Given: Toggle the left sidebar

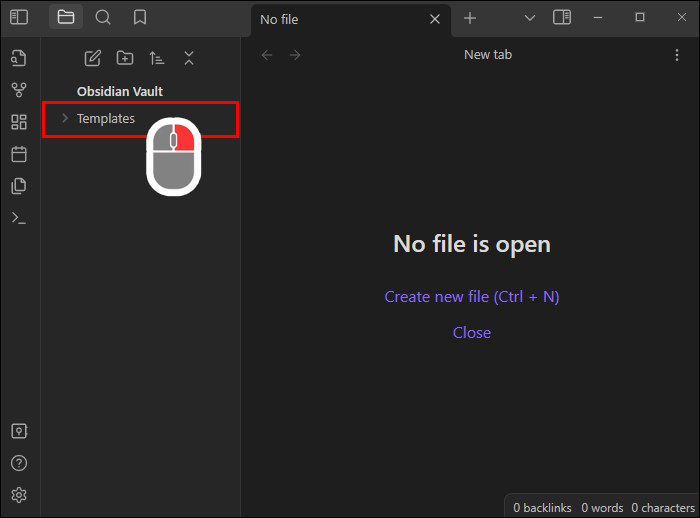Looking at the screenshot, I should [19, 17].
